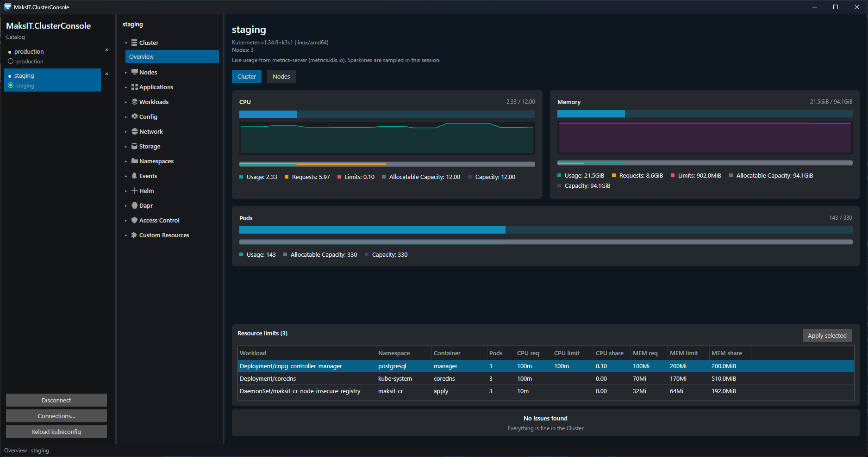Click the Memory Limits red legend swatch

pos(673,175)
